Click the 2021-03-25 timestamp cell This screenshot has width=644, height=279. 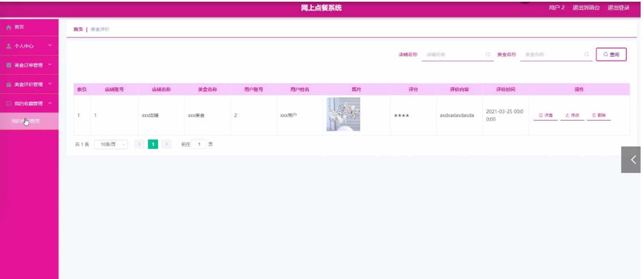point(505,115)
